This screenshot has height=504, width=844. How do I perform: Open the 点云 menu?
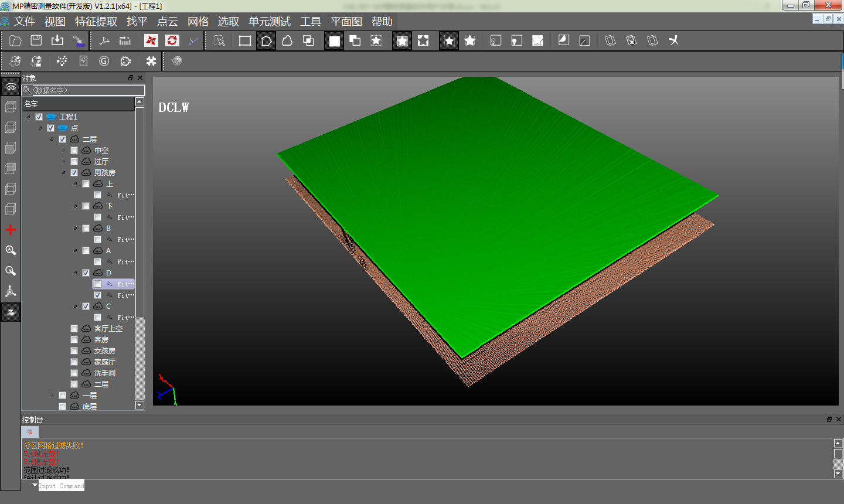167,22
